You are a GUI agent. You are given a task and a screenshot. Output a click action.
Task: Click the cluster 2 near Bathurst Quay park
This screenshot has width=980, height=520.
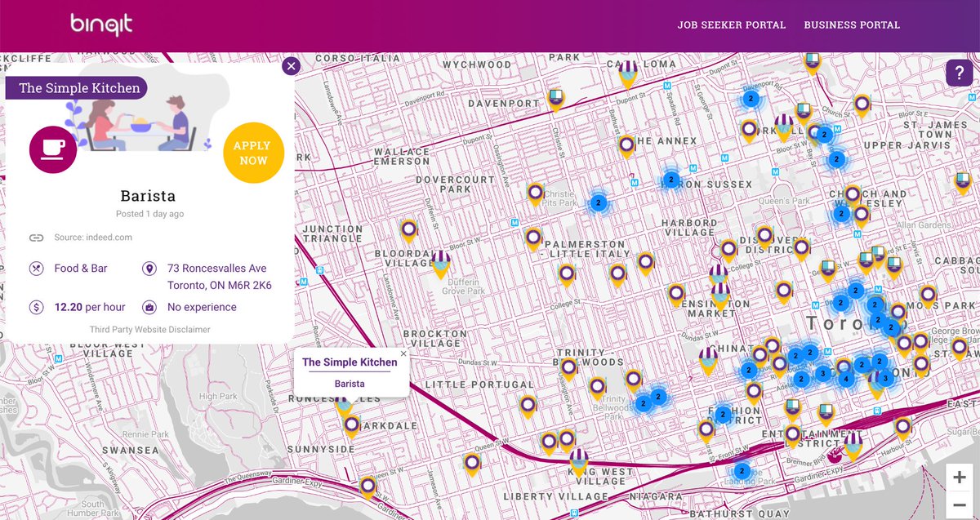pos(742,471)
